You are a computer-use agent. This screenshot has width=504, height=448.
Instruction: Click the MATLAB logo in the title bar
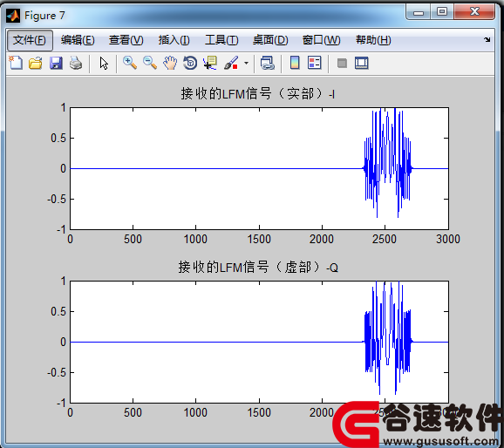13,16
